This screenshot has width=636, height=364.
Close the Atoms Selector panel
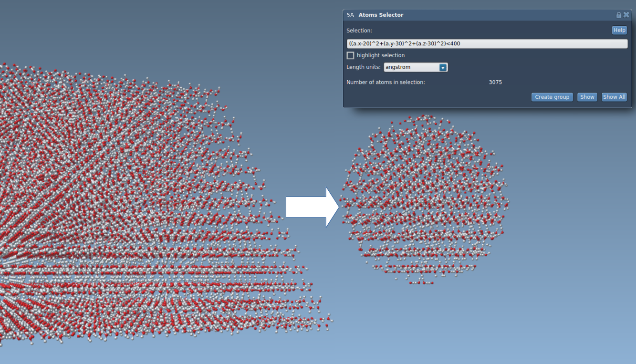tap(626, 15)
